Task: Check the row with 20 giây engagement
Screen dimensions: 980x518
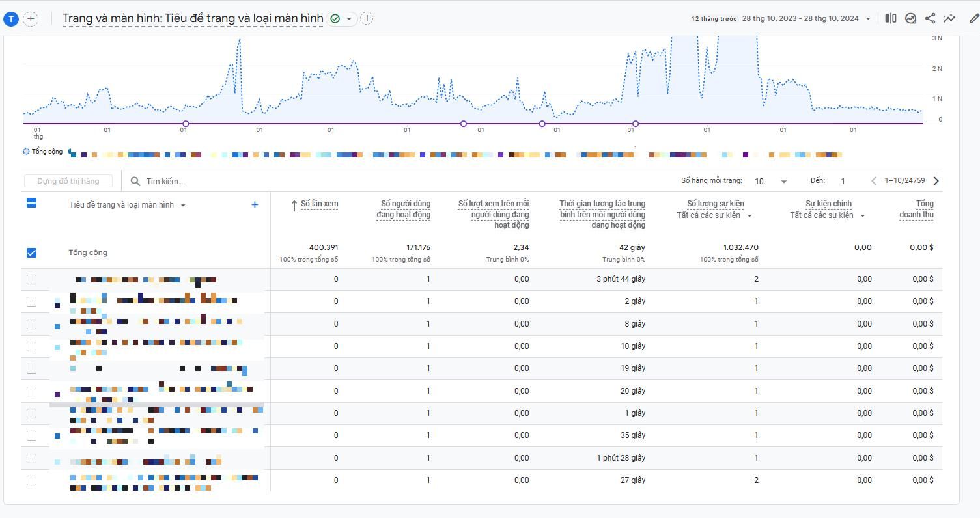Action: click(x=31, y=391)
